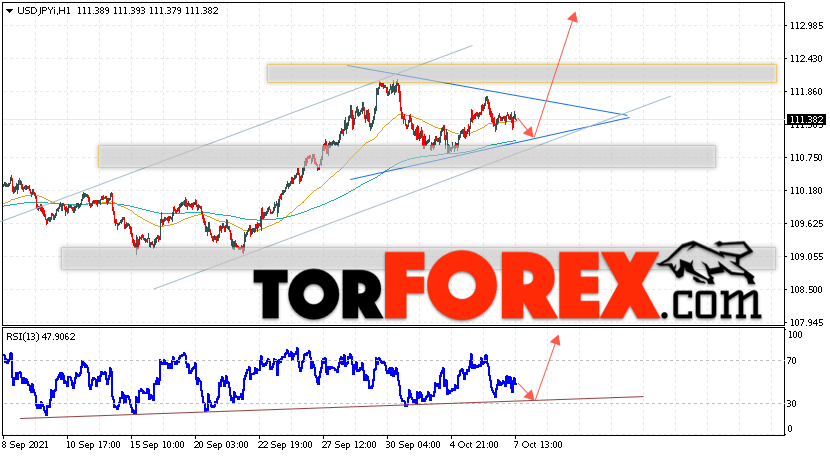The height and width of the screenshot is (456, 830).
Task: Click the 27 Sep 12:00 time label
Action: point(349,445)
